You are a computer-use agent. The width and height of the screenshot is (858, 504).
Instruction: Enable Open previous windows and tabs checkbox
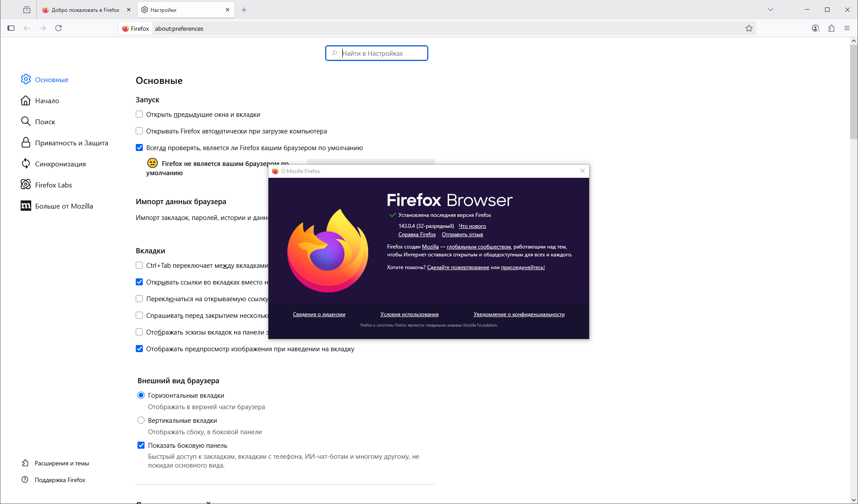(x=139, y=114)
